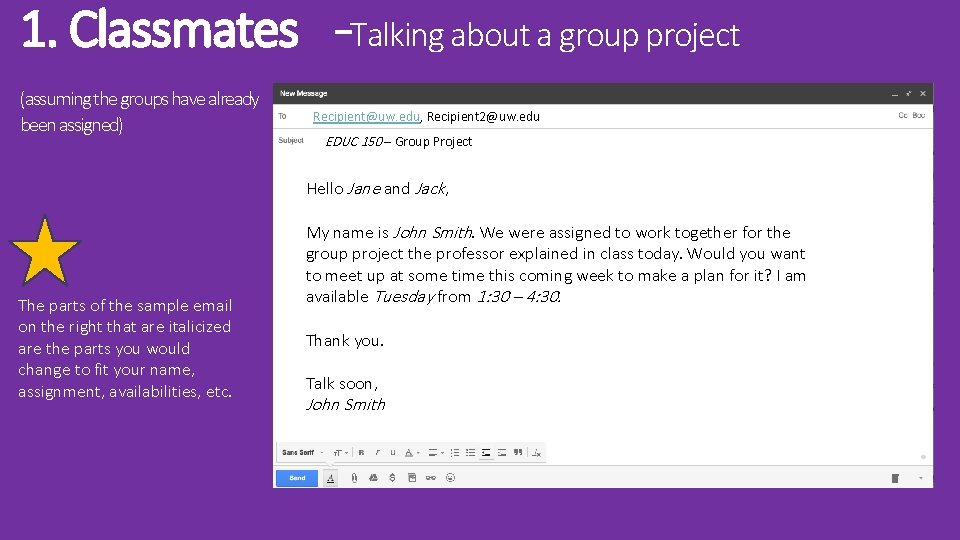The image size is (960, 540).
Task: Discard draft with the trash icon
Action: tap(895, 478)
